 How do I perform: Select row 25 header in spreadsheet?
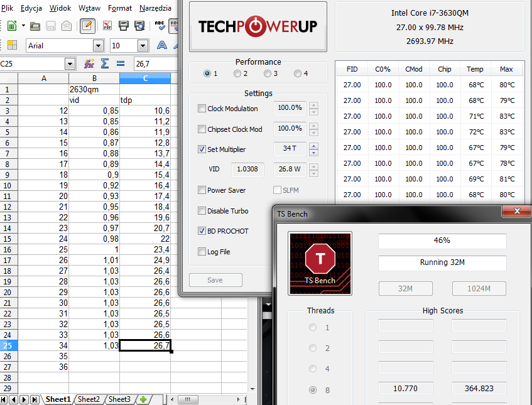point(9,345)
